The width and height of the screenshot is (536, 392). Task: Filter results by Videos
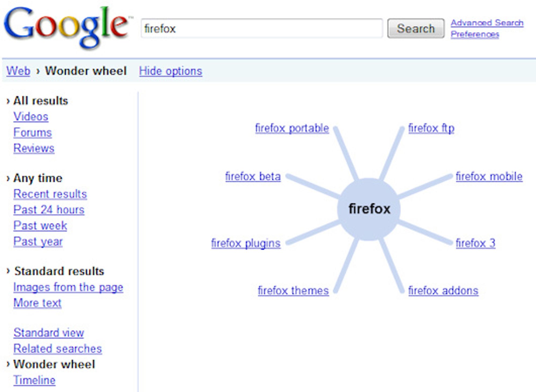click(x=31, y=117)
